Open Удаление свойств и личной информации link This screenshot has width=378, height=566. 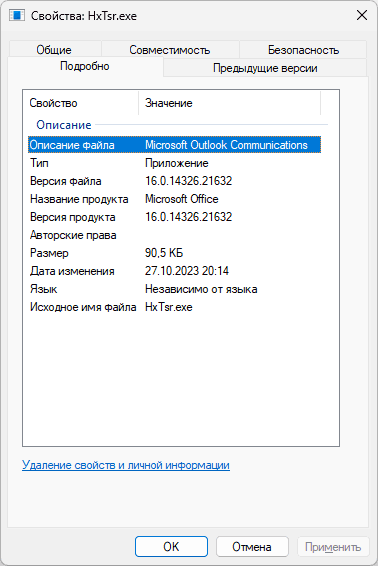126,465
